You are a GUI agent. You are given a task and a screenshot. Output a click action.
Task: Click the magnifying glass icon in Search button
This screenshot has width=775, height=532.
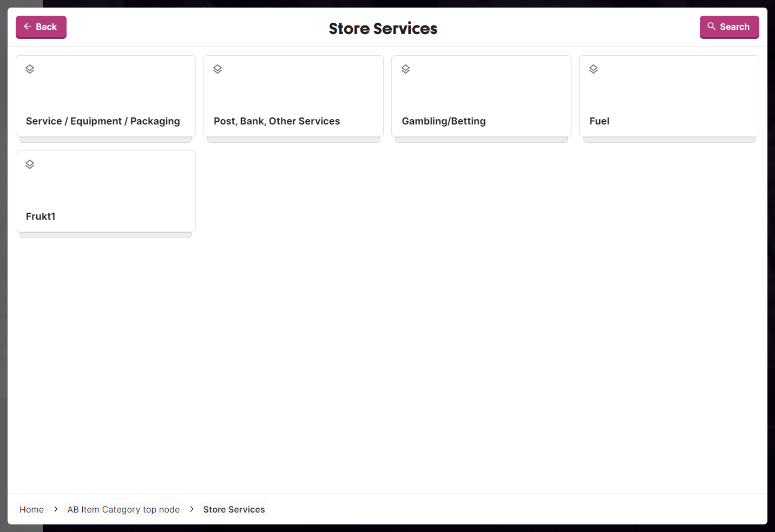click(711, 27)
